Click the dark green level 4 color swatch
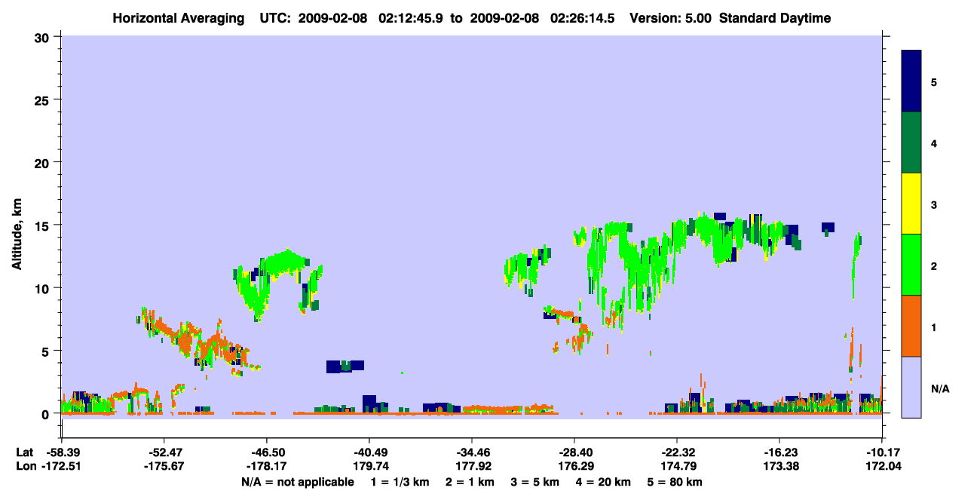Viewport: 980px width, 503px height. 911,143
